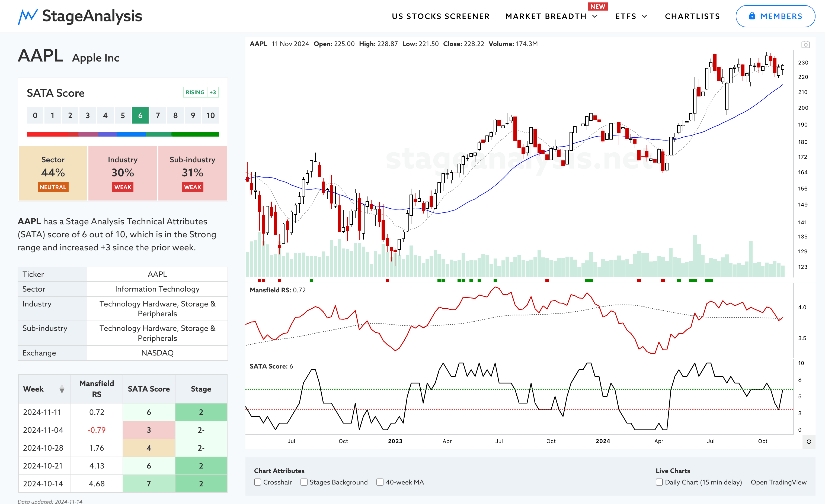825x504 pixels.
Task: Click the AAPL heading
Action: [x=40, y=56]
